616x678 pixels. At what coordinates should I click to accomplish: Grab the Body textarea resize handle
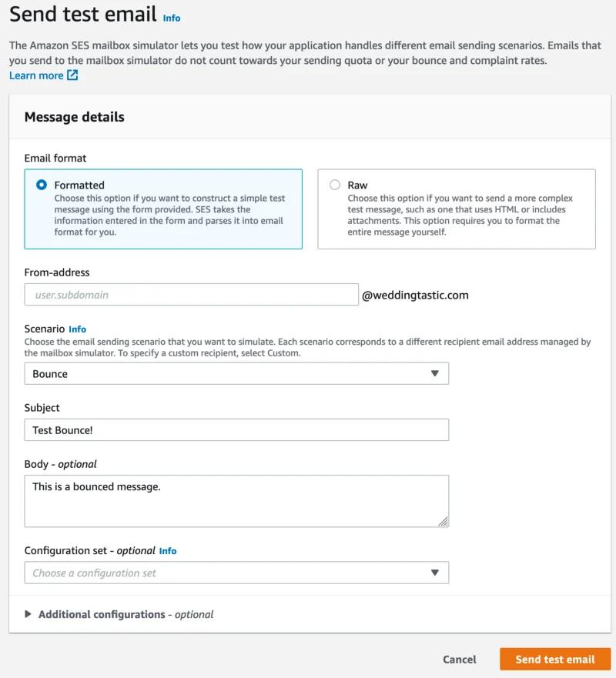(x=444, y=522)
